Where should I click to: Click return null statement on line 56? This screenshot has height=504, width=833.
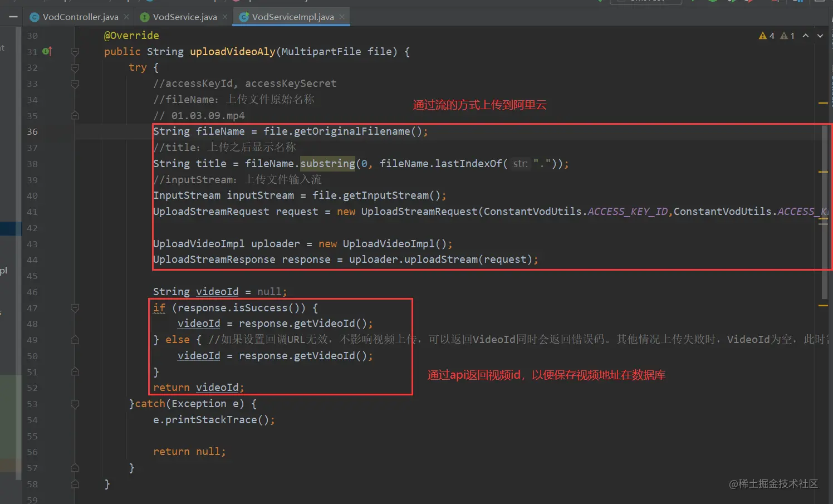pos(189,452)
